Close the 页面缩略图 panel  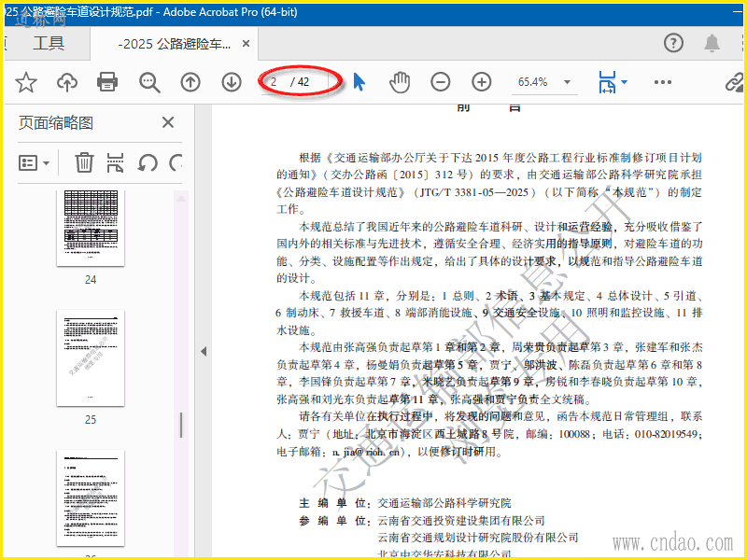168,123
